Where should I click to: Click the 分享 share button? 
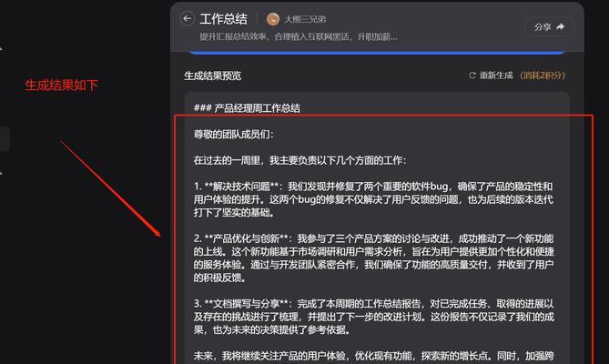549,27
